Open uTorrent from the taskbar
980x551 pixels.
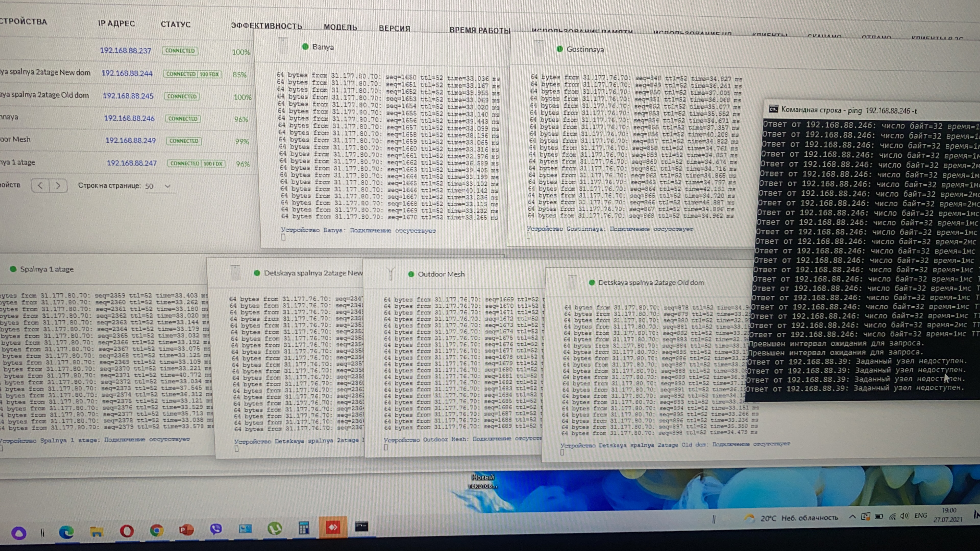(x=274, y=528)
